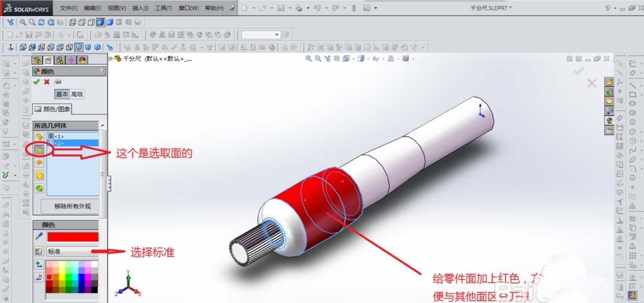Open the 文件(F) menu

coord(69,8)
